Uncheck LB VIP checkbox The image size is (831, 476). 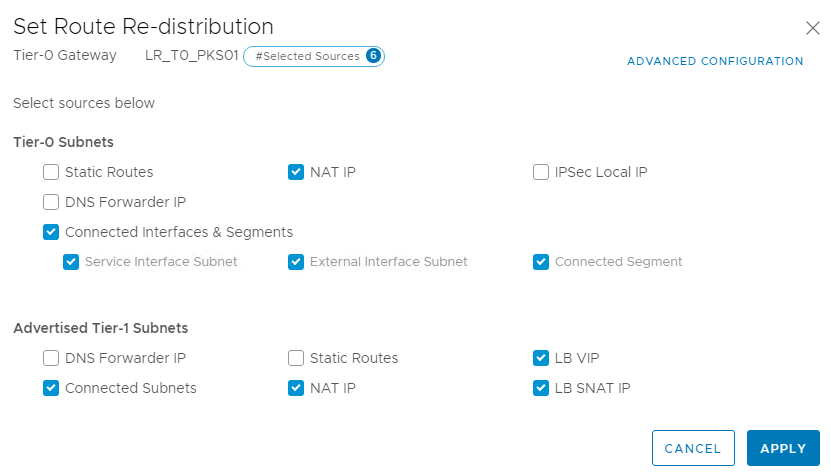click(541, 358)
